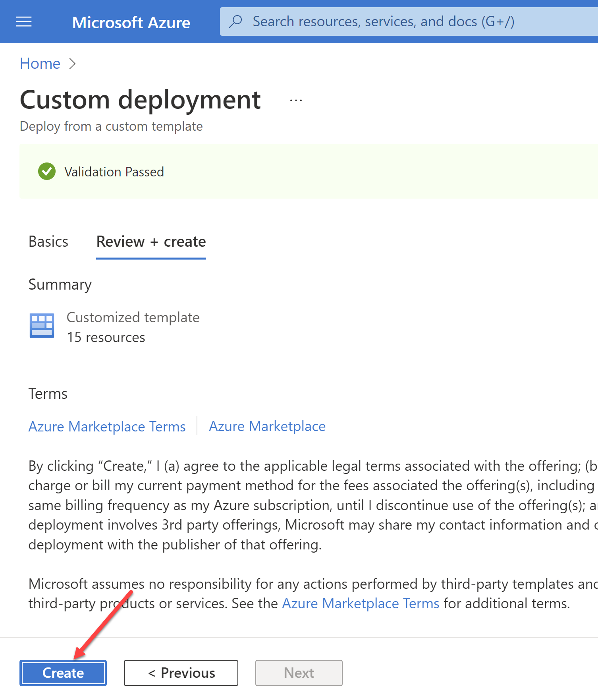Open Azure Marketplace Terms link in the disclaimer paragraph
Screen dimensions: 598x700
361,603
